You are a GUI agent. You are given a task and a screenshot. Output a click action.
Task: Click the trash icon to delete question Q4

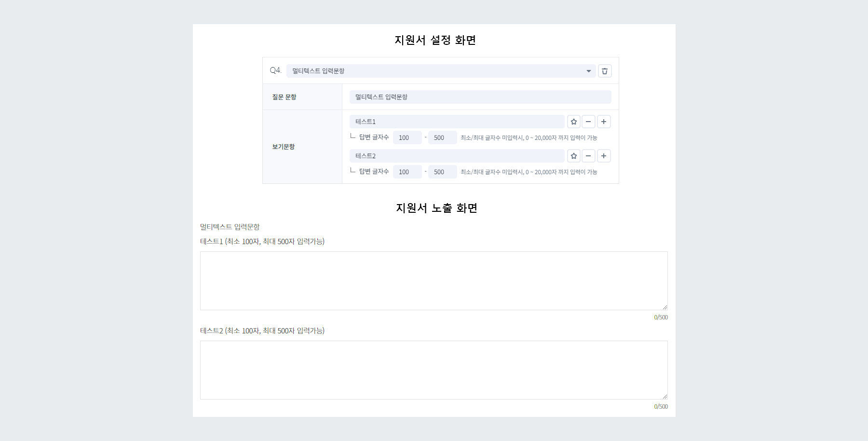[x=604, y=70]
